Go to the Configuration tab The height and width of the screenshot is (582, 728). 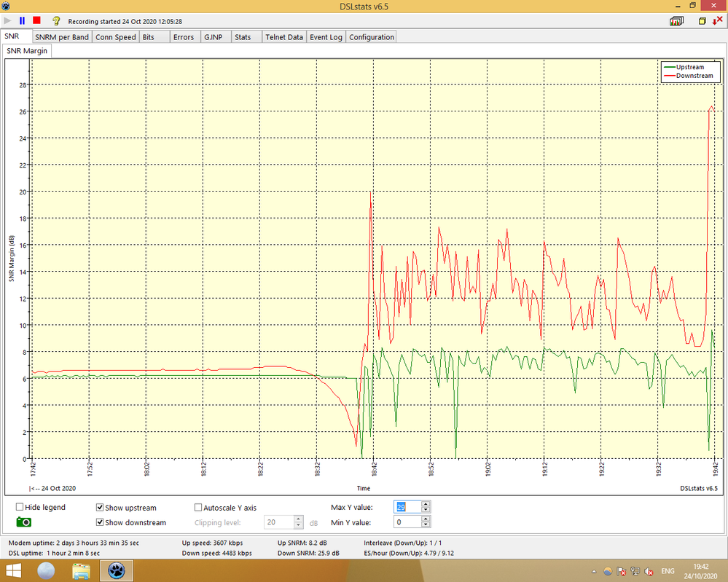coord(372,37)
